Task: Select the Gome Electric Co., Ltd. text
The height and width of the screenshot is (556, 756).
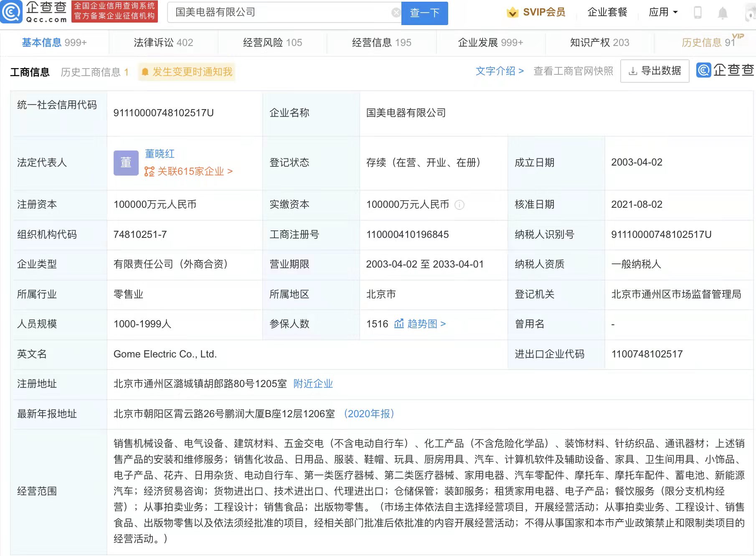Action: click(x=165, y=354)
